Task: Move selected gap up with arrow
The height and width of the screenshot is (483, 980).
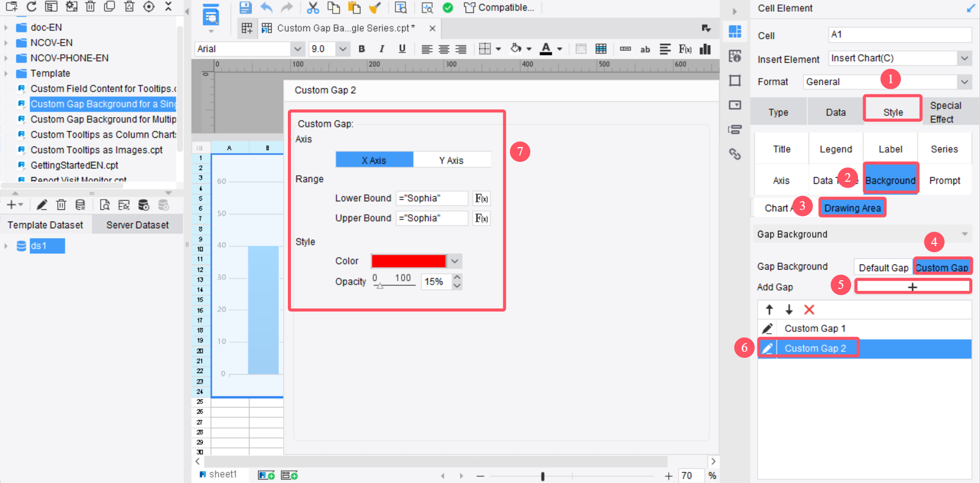Action: tap(769, 309)
